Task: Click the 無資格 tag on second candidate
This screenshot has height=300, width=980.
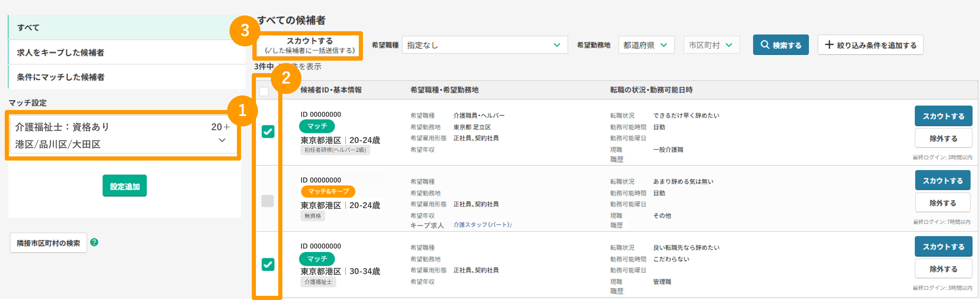Action: coord(313,216)
